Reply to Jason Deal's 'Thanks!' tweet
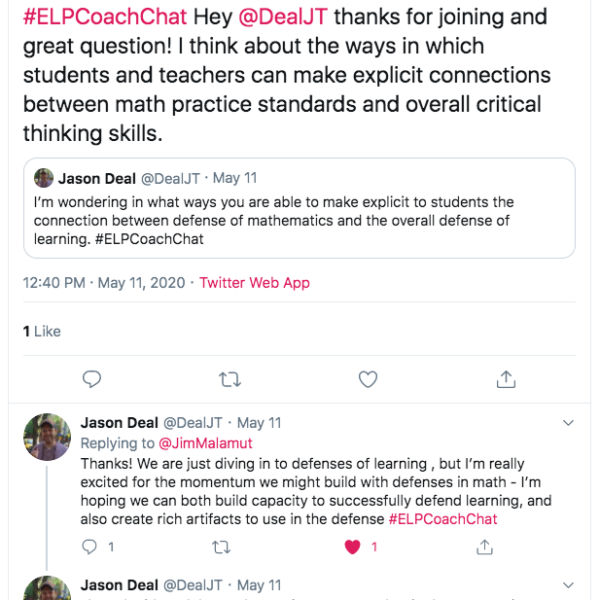Screen dimensions: 600x600 [90, 547]
